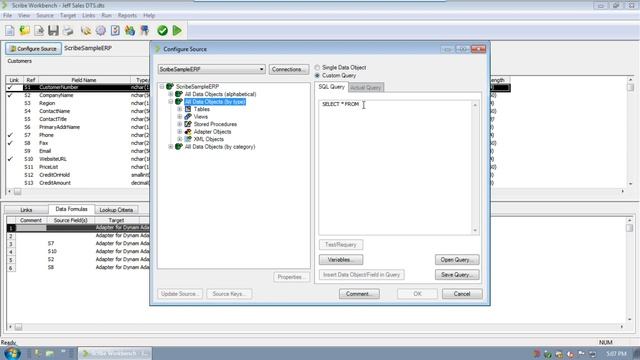
Task: Expand the Tables node
Action: pyautogui.click(x=180, y=109)
